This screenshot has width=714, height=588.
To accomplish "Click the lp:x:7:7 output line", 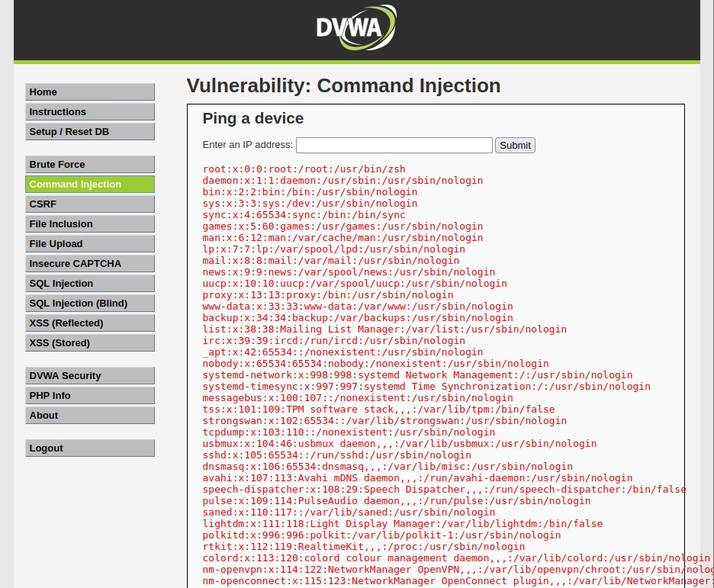I will tap(334, 249).
